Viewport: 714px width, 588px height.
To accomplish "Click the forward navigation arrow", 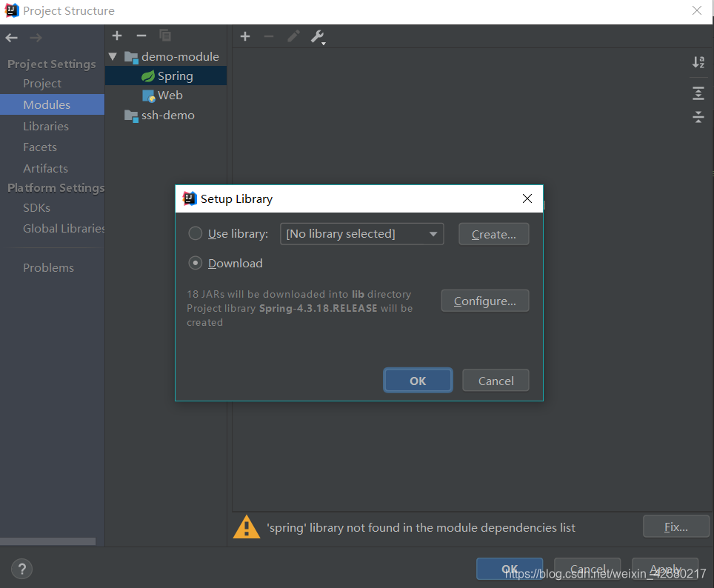I will pos(36,38).
